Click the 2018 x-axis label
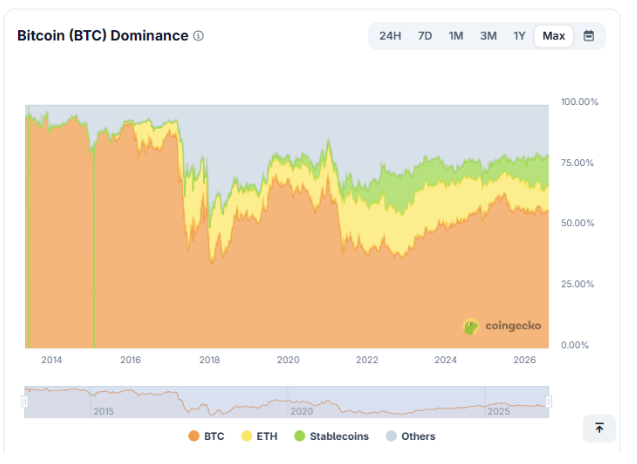The image size is (637, 464). pyautogui.click(x=209, y=360)
